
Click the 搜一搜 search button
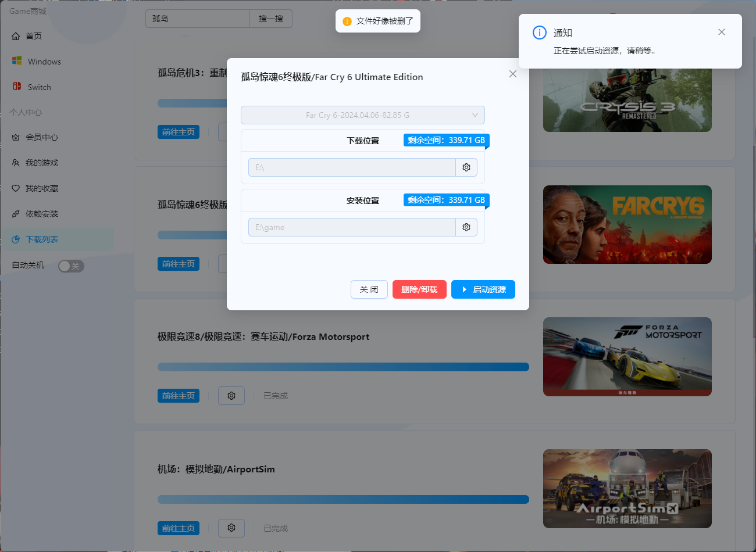coord(271,19)
